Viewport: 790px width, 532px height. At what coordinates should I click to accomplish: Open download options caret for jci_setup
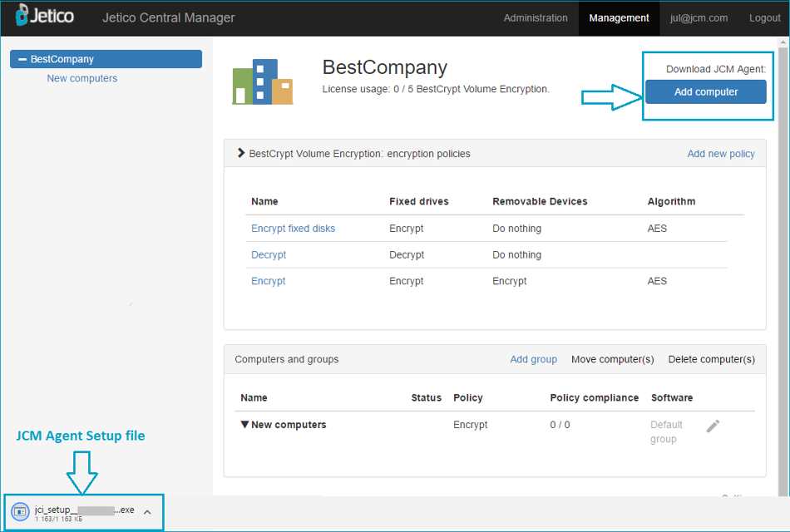tap(147, 512)
